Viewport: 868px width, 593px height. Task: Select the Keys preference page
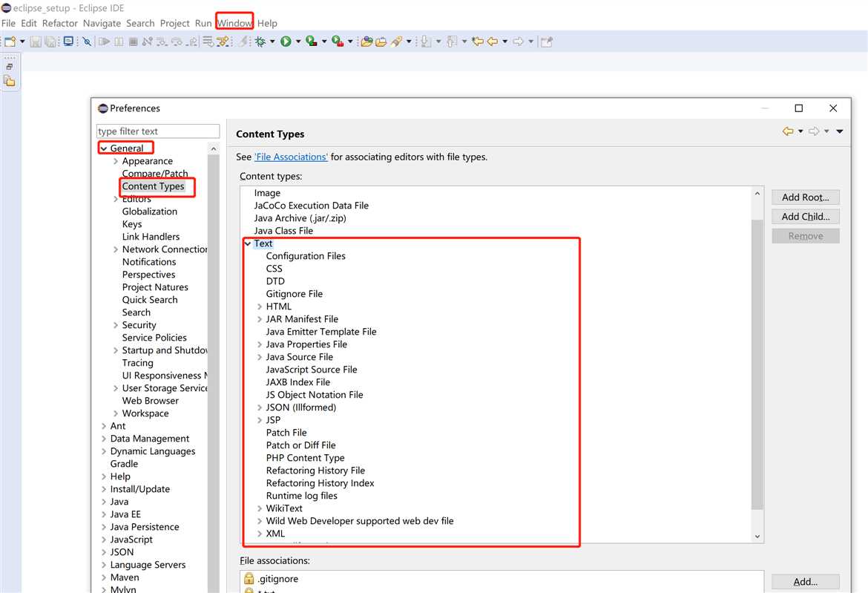tap(132, 224)
